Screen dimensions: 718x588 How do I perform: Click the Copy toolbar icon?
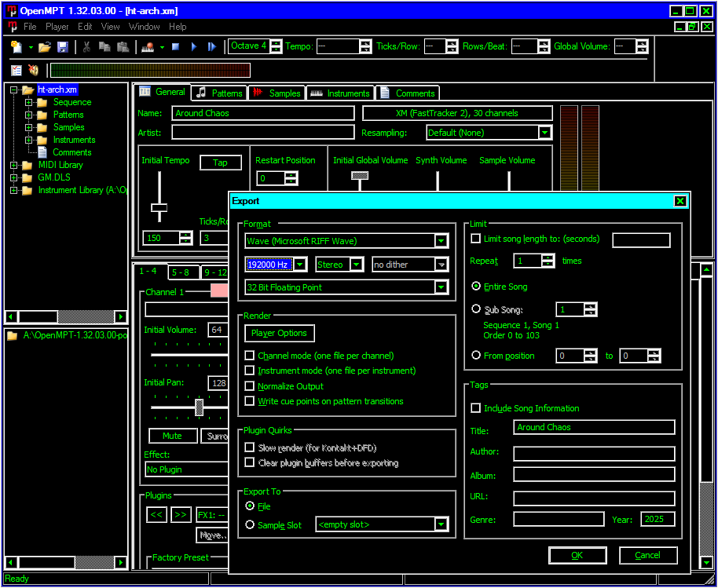pyautogui.click(x=104, y=46)
